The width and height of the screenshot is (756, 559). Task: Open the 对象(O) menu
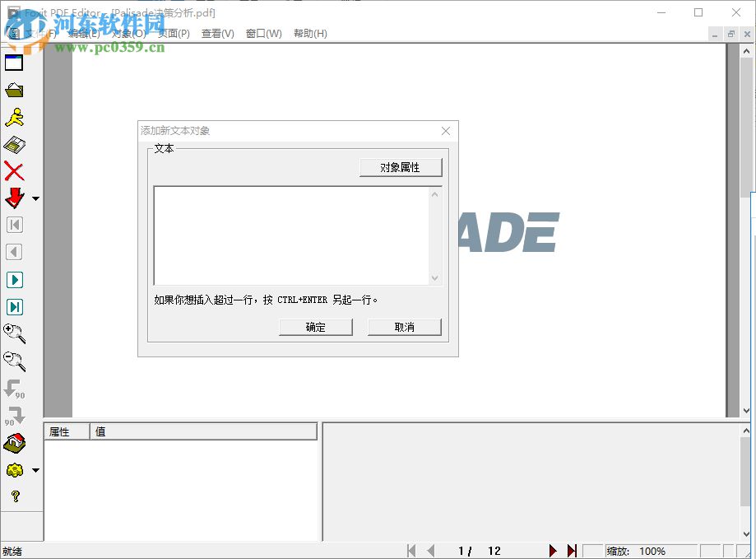130,34
